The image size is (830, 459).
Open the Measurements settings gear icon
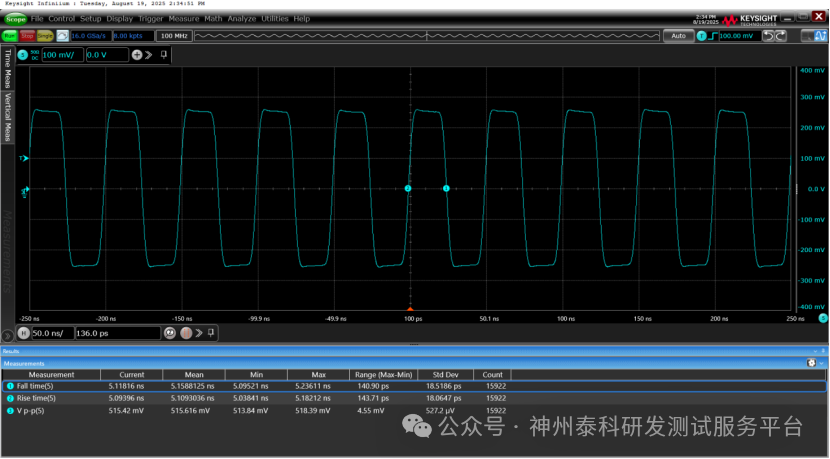point(811,363)
